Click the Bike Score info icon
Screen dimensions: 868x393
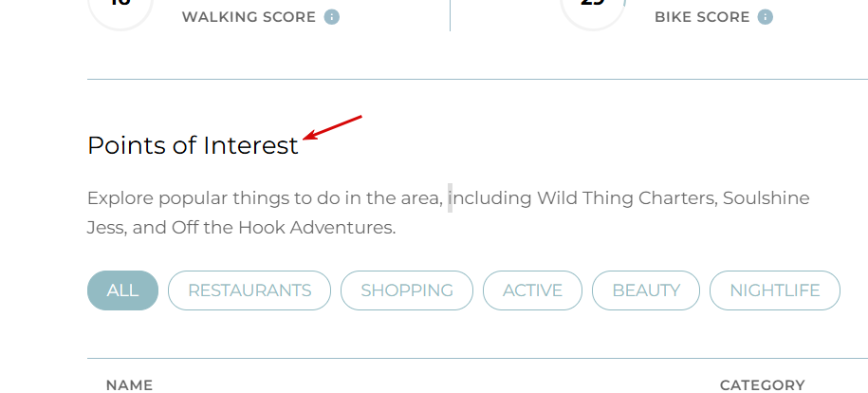pos(765,17)
